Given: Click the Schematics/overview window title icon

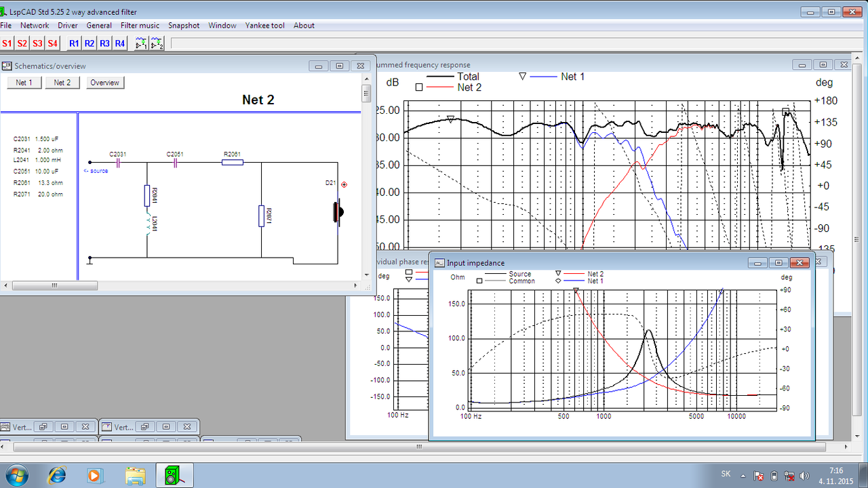Looking at the screenshot, I should tap(7, 66).
